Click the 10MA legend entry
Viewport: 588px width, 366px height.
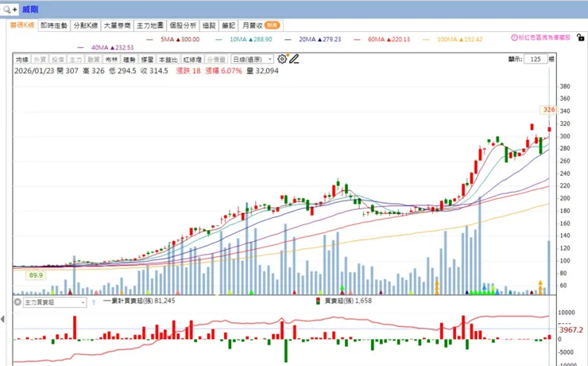click(x=244, y=39)
